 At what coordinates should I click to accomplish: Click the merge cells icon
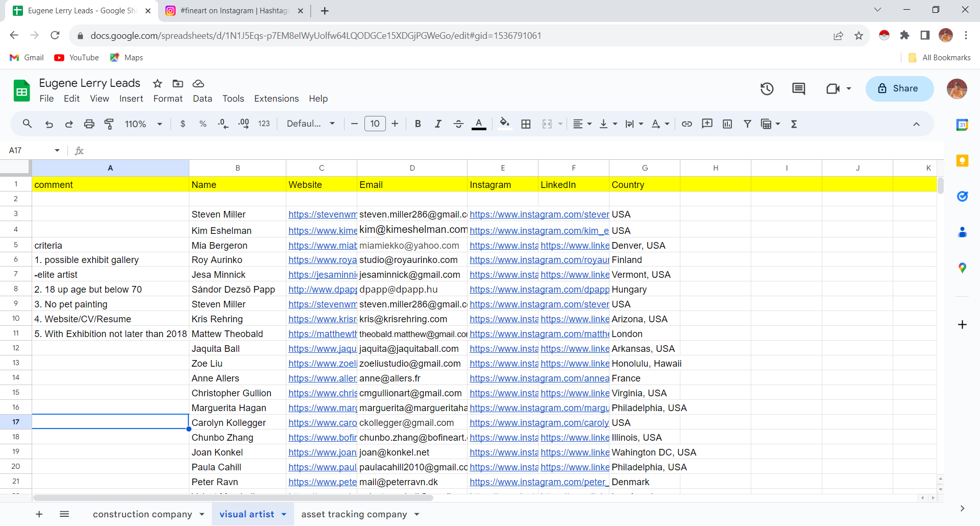(x=547, y=124)
